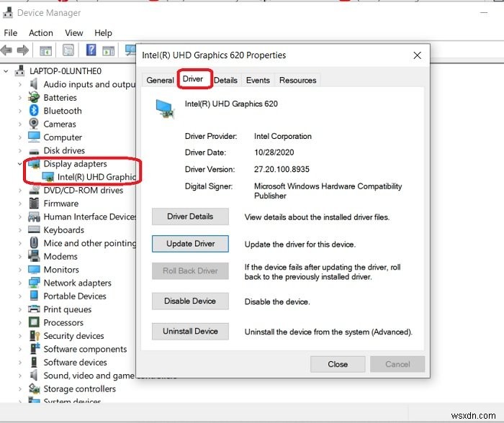
Task: Click the Processors icon
Action: 34,322
